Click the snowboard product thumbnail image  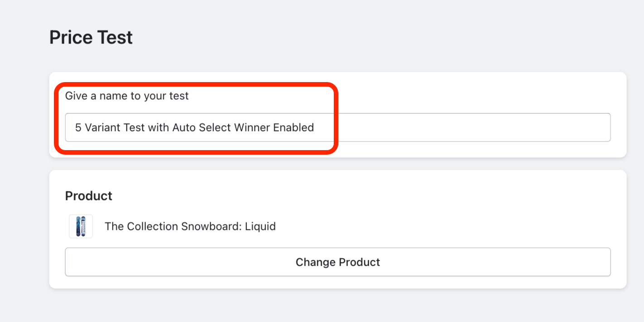click(x=81, y=226)
